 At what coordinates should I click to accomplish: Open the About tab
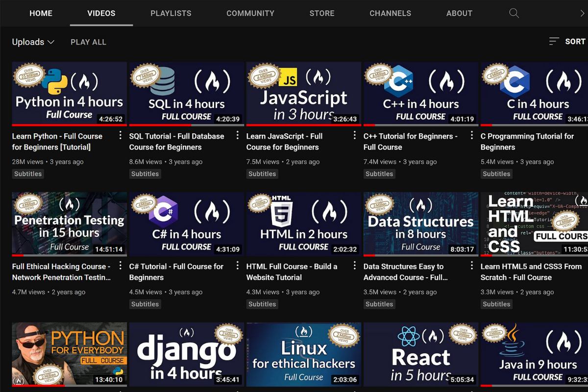coord(459,13)
